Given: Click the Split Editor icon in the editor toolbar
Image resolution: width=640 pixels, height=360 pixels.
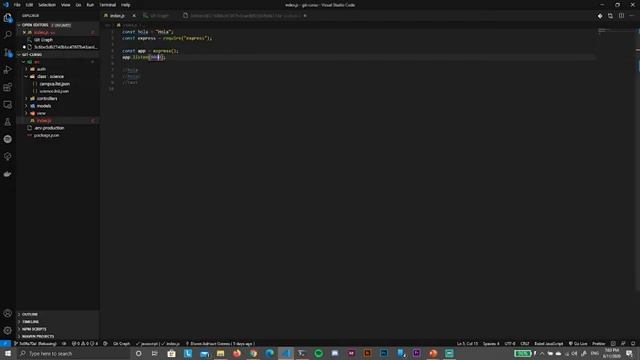Looking at the screenshot, I should (x=621, y=16).
